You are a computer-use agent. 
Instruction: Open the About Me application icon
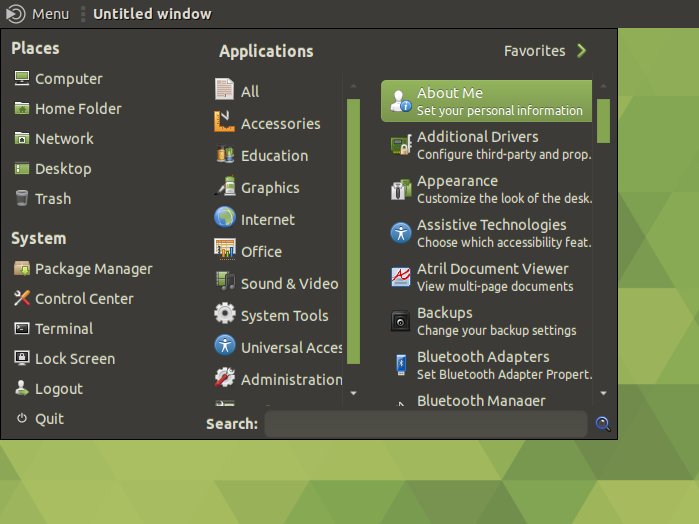400,100
